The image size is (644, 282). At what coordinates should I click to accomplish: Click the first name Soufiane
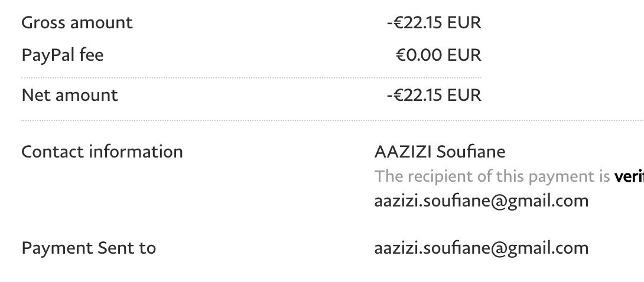(471, 152)
